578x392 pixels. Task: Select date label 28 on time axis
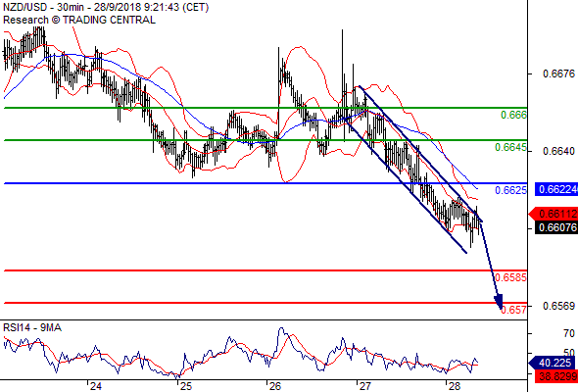tap(455, 386)
